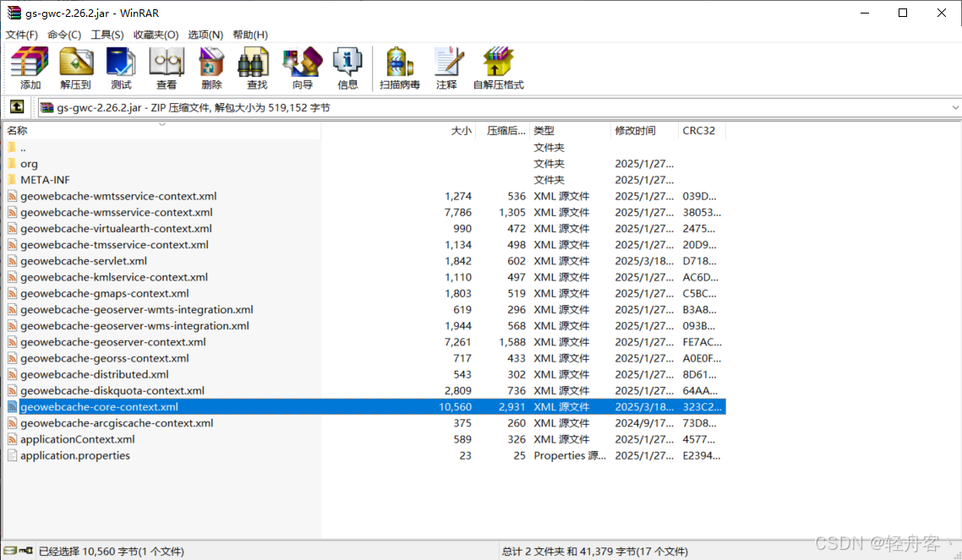Click the WinRAR title bar app icon

click(14, 13)
